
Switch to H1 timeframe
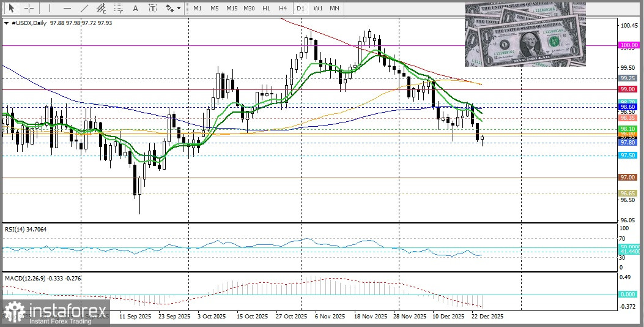266,9
